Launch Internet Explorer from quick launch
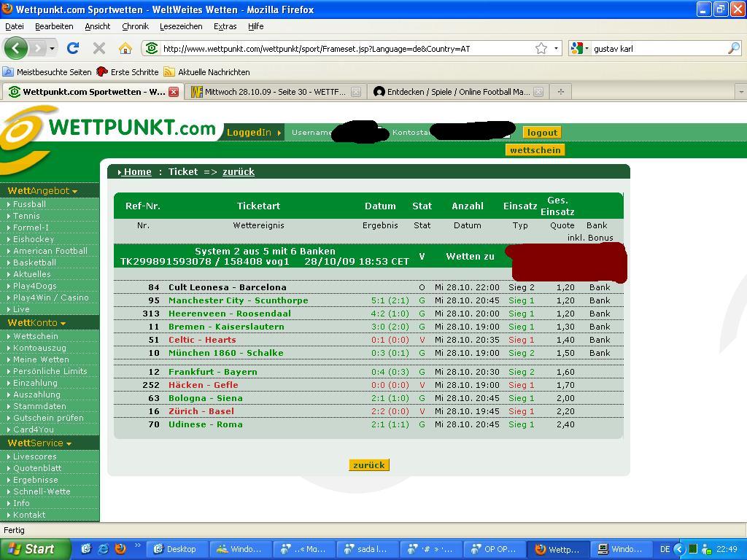Viewport: 747px width, 560px height. 103,549
